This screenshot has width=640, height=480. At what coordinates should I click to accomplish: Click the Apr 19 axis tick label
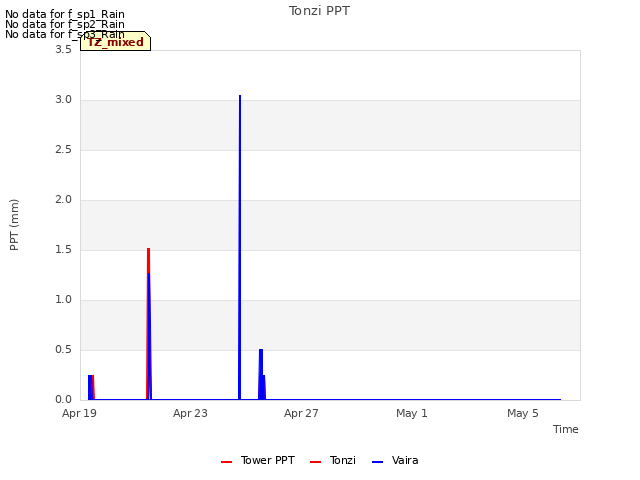click(x=80, y=413)
